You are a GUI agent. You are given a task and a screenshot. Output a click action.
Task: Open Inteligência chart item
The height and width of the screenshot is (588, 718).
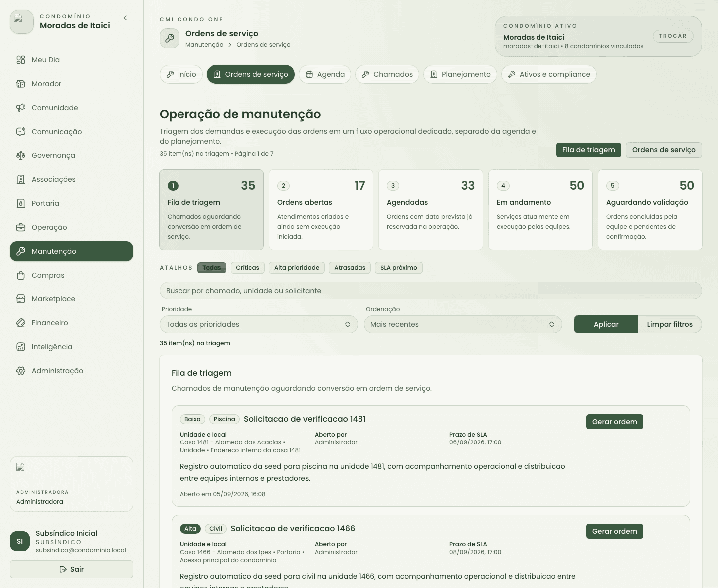coord(71,347)
